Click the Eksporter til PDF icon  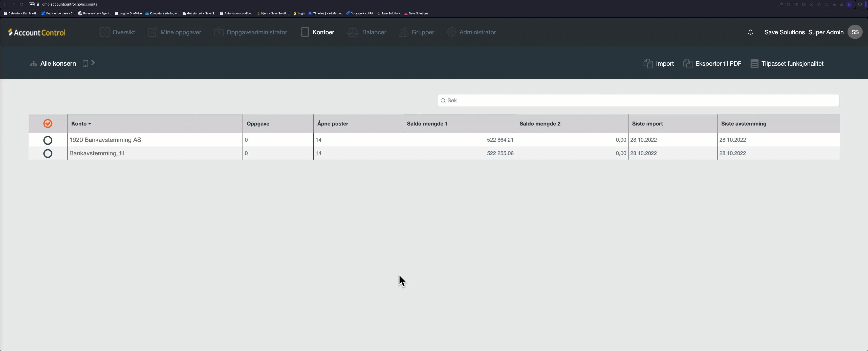point(687,64)
